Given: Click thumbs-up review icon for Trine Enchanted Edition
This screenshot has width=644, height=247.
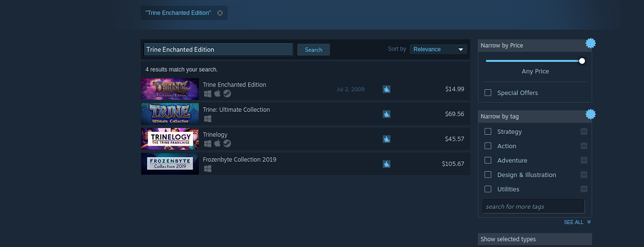Looking at the screenshot, I should tap(386, 89).
